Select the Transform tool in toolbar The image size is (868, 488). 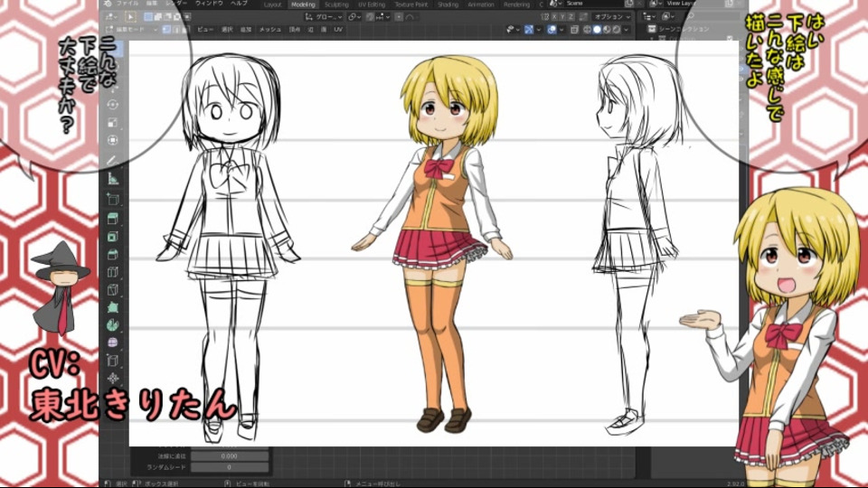pyautogui.click(x=113, y=140)
